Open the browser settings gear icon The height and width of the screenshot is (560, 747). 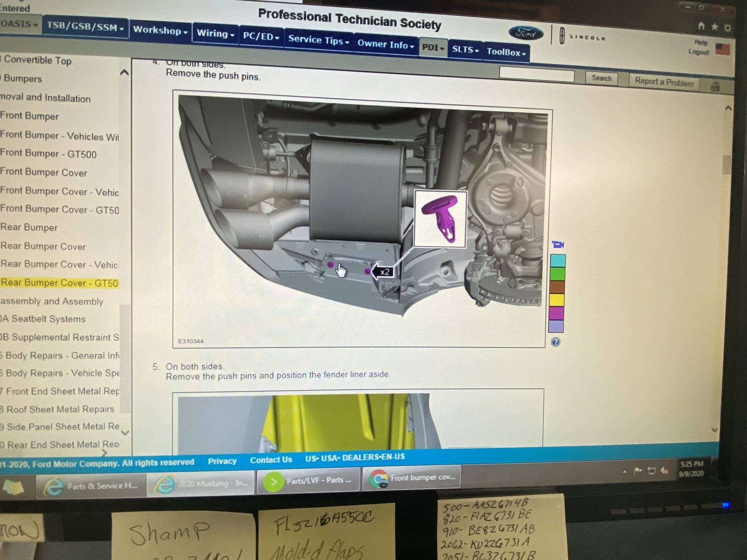pos(727,28)
